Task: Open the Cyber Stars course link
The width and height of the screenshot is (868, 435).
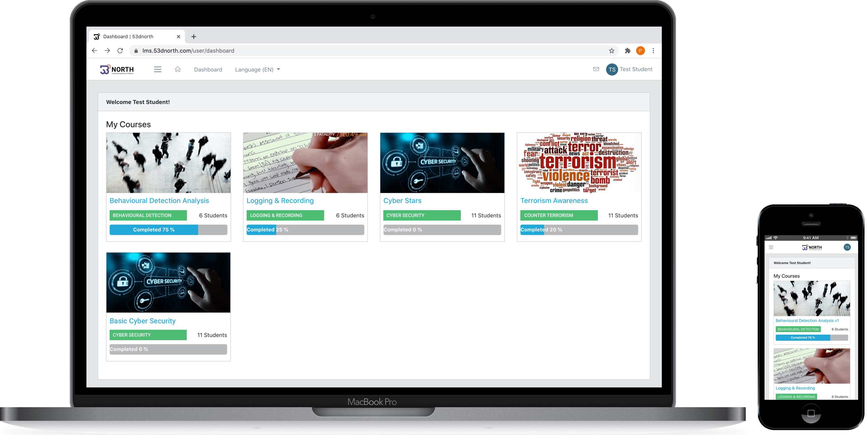Action: (x=402, y=201)
